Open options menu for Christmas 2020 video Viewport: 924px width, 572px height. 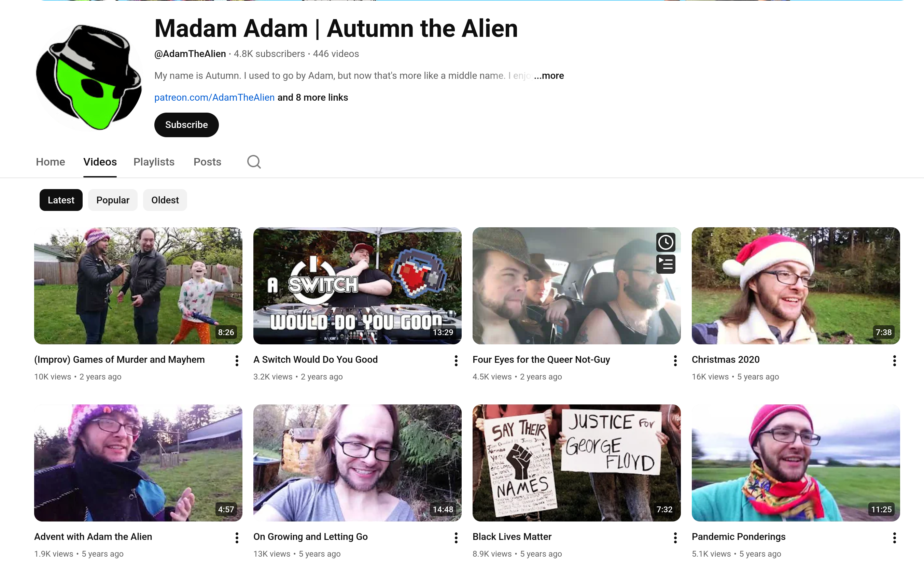pyautogui.click(x=895, y=360)
